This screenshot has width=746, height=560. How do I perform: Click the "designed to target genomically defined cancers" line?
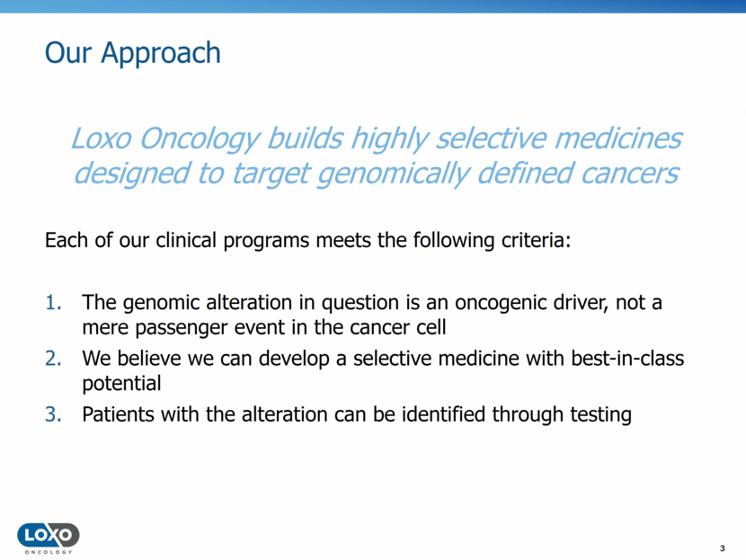[x=375, y=173]
